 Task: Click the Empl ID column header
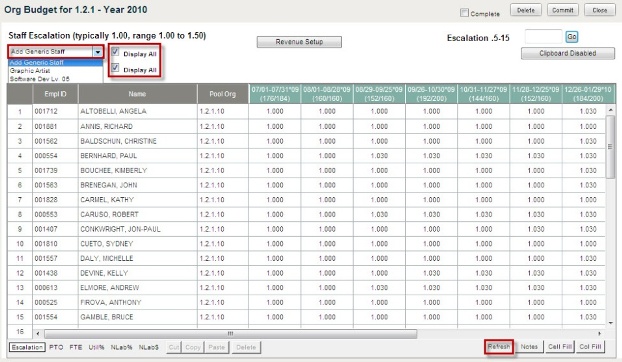(x=55, y=94)
